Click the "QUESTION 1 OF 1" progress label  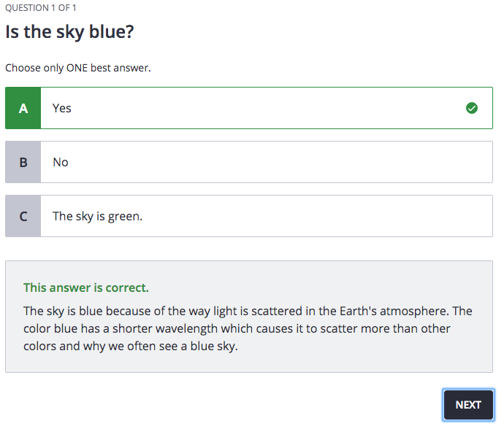coord(41,8)
